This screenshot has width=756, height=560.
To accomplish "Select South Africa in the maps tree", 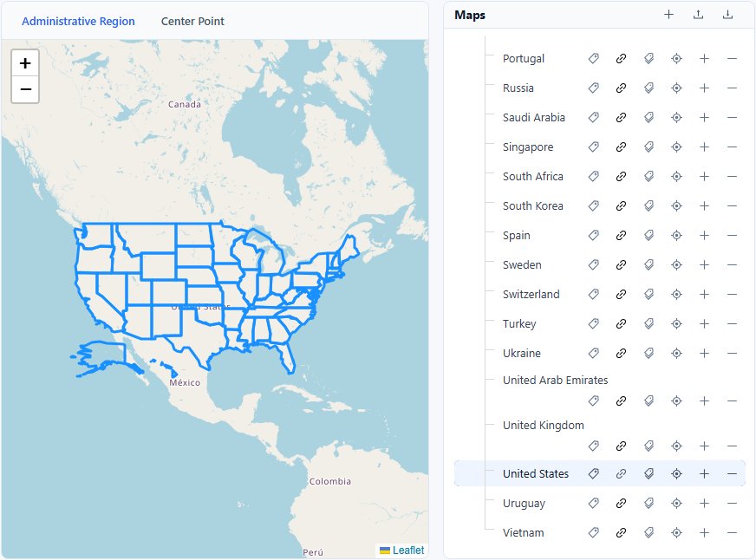I will tap(533, 176).
